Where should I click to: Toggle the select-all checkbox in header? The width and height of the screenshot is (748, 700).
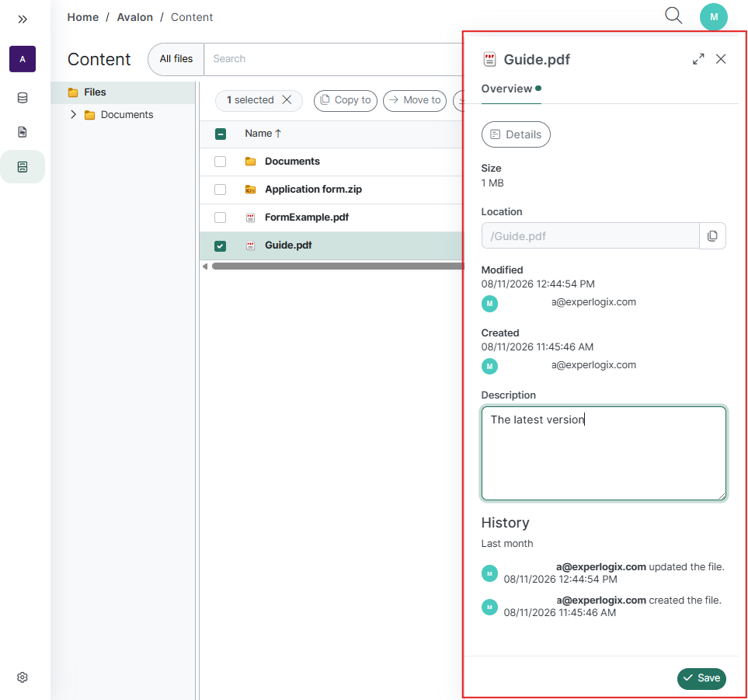coord(220,134)
